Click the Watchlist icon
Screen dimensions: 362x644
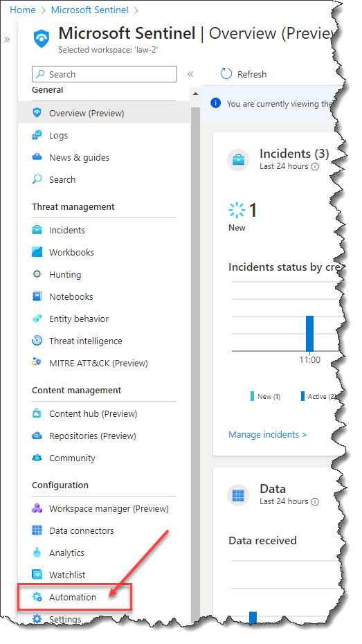pos(37,575)
